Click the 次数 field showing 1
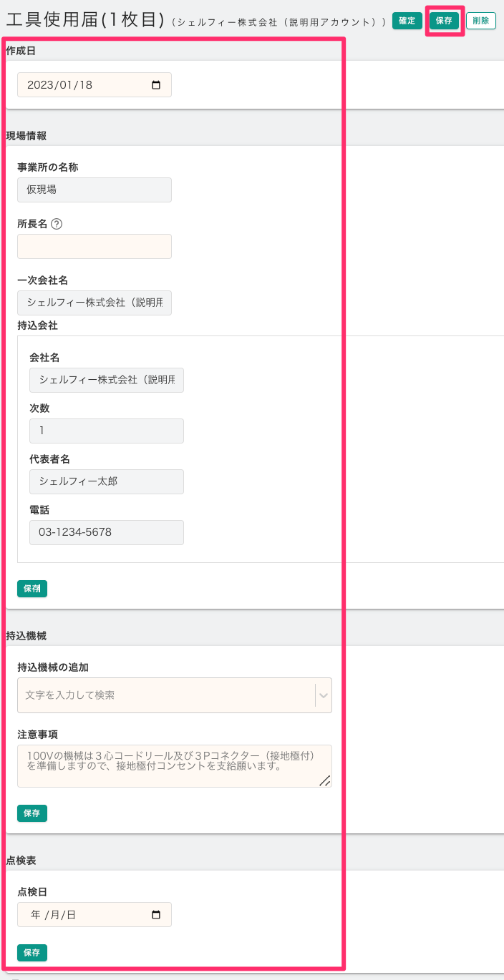This screenshot has height=980, width=504. [107, 431]
